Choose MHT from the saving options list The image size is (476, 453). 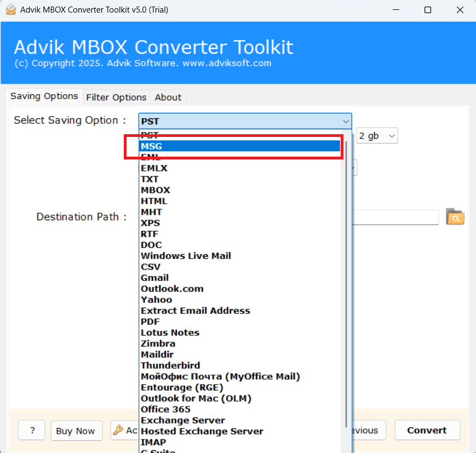(x=239, y=212)
